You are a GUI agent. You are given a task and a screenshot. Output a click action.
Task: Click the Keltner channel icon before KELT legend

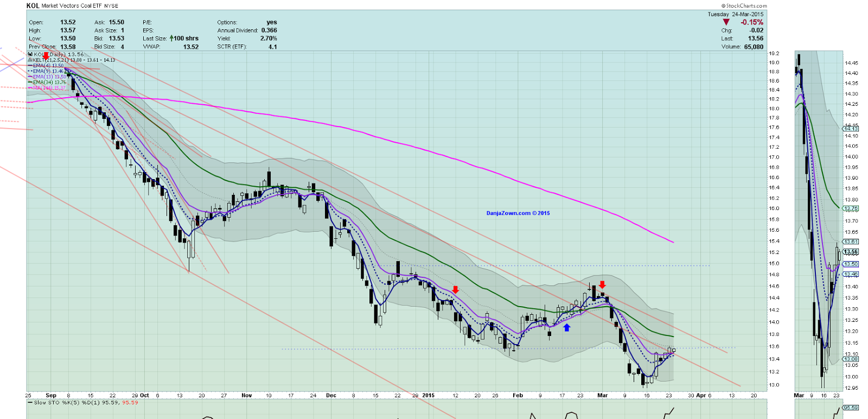coord(30,60)
